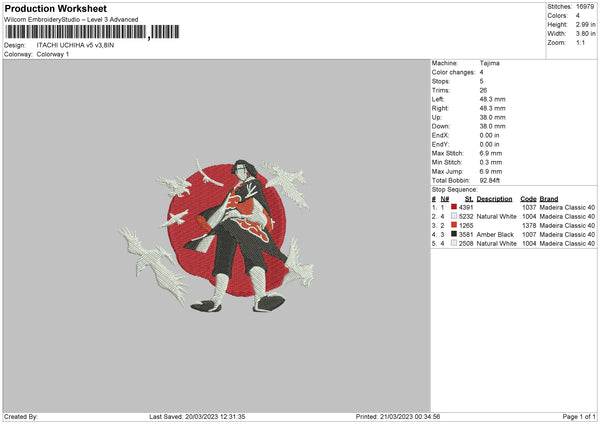Image resolution: width=600 pixels, height=424 pixels.
Task: Select total bobbin value '92.84ft'
Action: [489, 180]
